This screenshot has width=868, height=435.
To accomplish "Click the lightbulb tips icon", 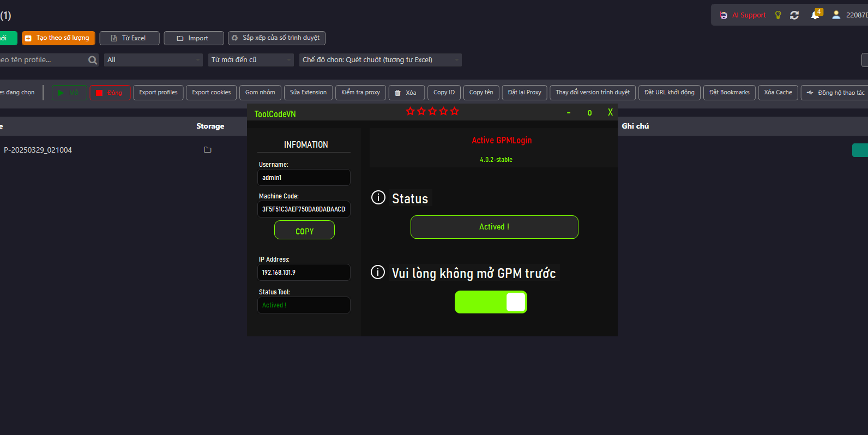I will 778,15.
